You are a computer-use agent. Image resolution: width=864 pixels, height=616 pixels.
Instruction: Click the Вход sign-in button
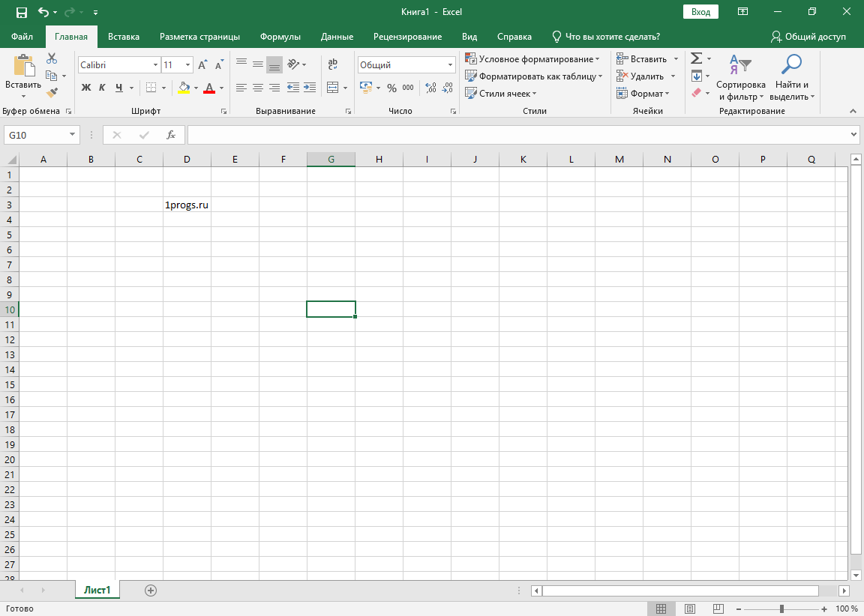click(x=700, y=12)
